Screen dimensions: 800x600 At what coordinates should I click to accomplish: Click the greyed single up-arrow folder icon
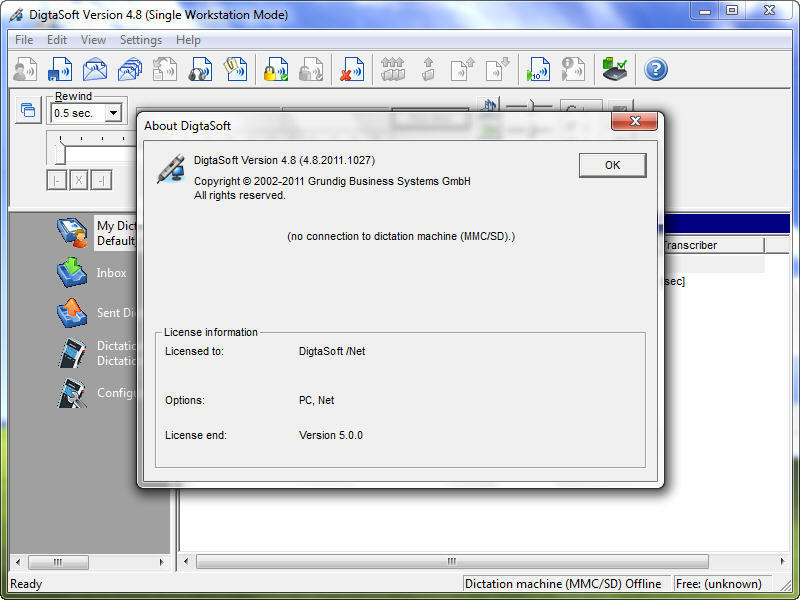click(x=428, y=69)
